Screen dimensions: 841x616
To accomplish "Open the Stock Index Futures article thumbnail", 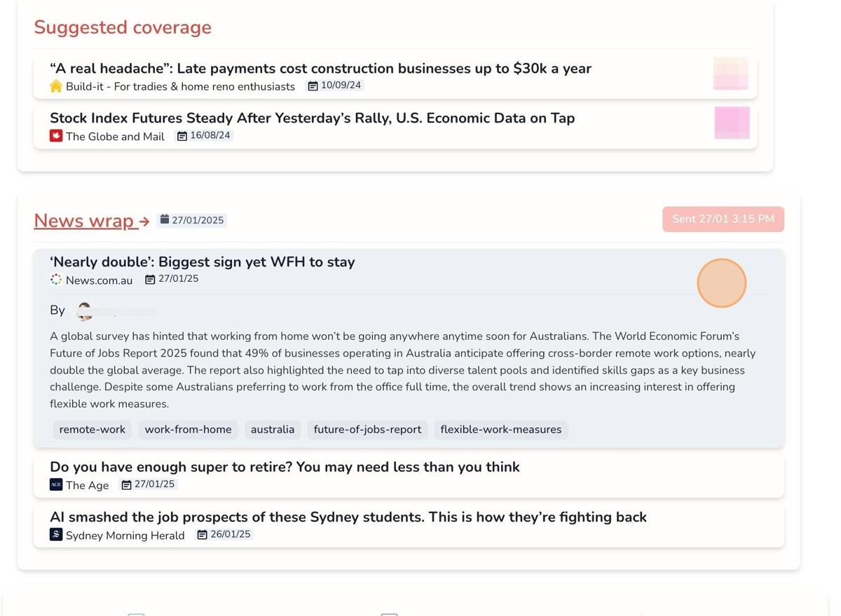I will 732,123.
